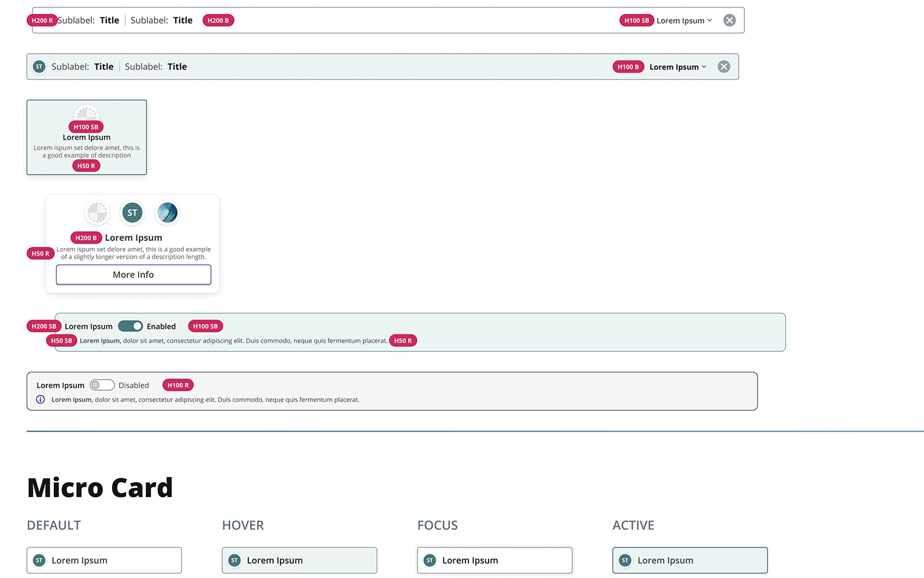Click the ST avatar in the teal Sublabel bar
The height and width of the screenshot is (578, 924).
[x=39, y=66]
